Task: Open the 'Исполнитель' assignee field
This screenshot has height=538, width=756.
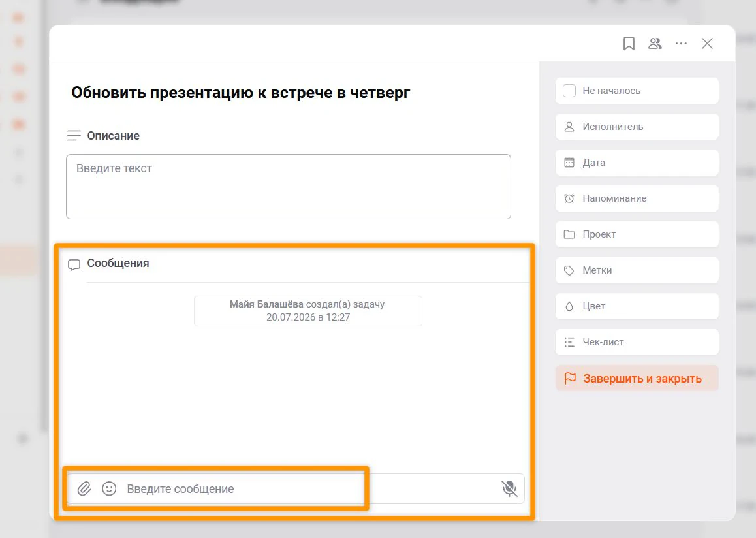Action: click(637, 127)
